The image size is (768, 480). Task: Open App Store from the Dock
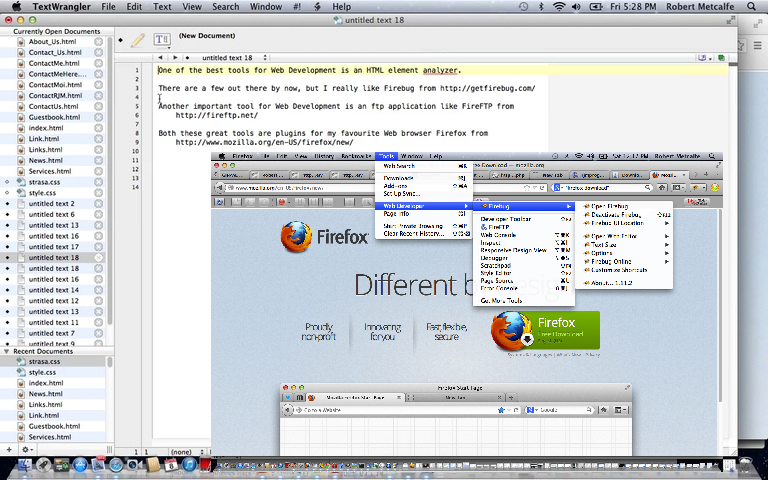coord(80,465)
